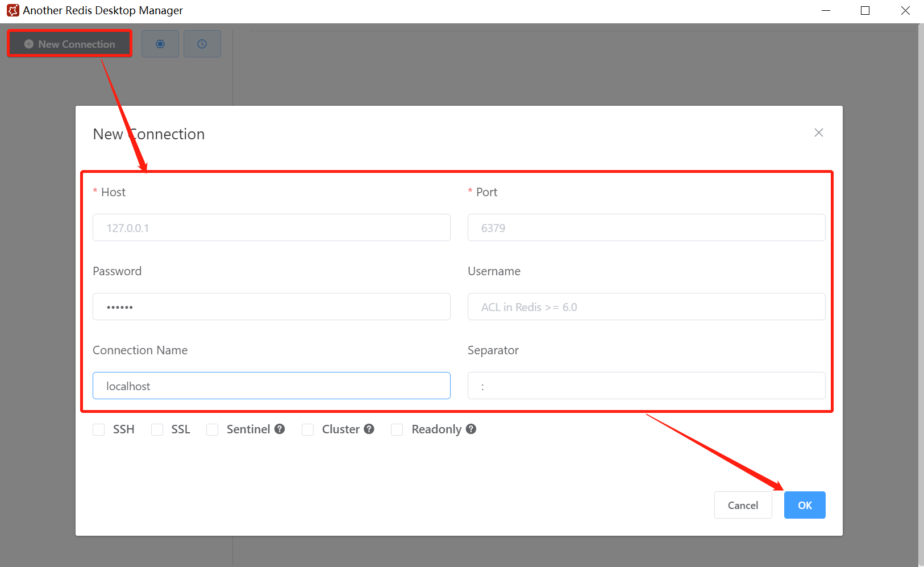The width and height of the screenshot is (924, 567).
Task: Tick the Cluster checkbox
Action: (x=308, y=429)
